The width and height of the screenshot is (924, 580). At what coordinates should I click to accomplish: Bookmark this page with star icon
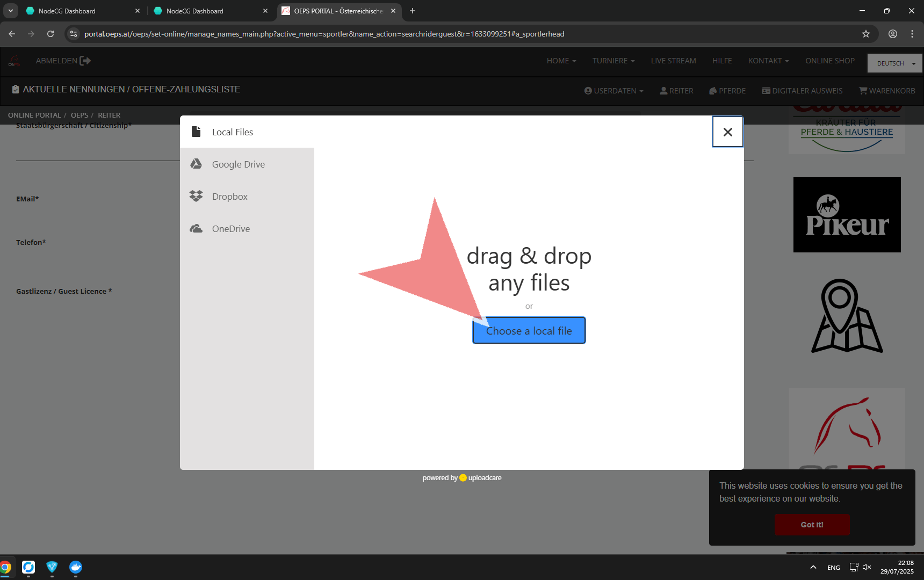point(865,34)
